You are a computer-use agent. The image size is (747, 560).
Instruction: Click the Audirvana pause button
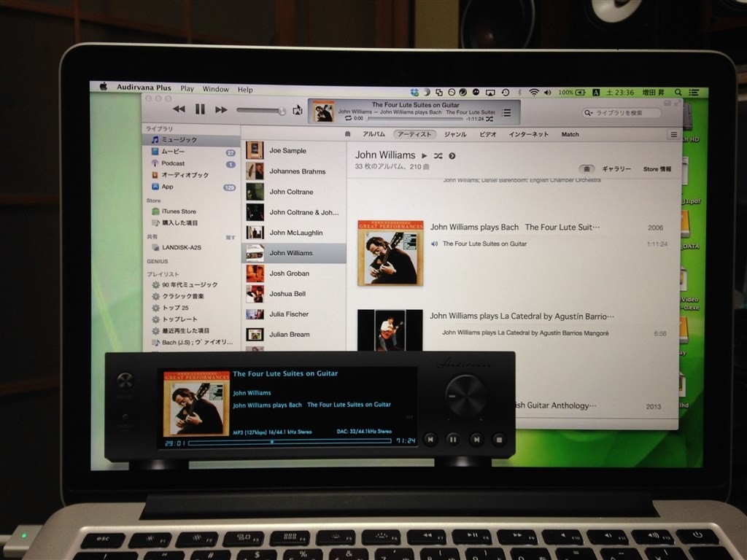click(x=453, y=440)
